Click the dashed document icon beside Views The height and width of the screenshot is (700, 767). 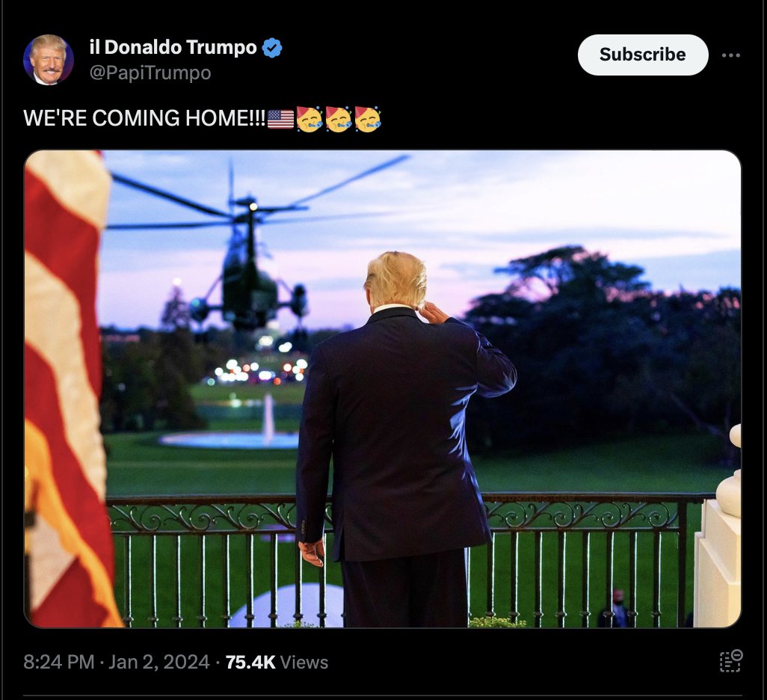pos(731,661)
